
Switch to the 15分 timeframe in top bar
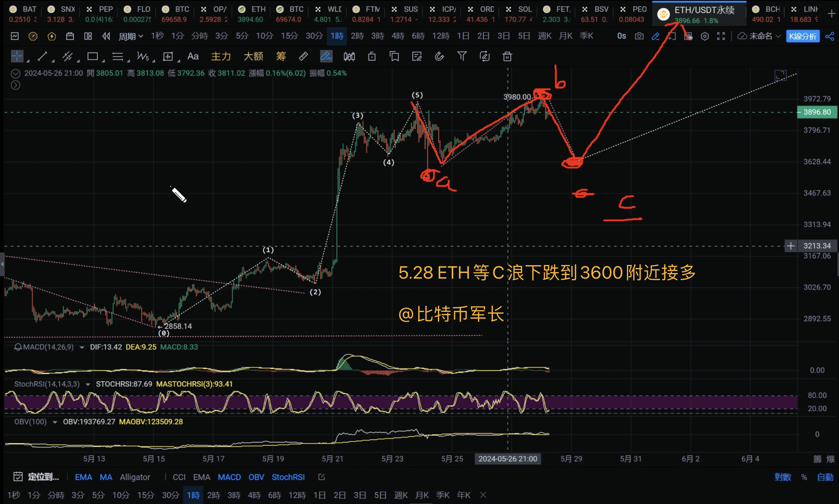[289, 36]
